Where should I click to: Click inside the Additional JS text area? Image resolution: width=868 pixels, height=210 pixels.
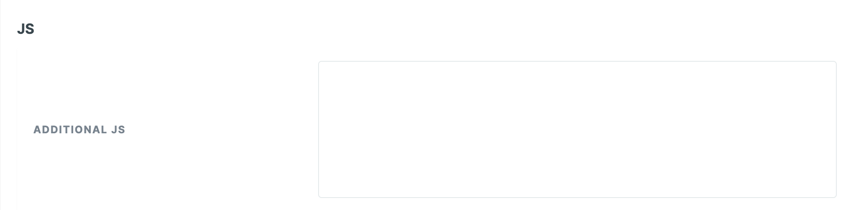pyautogui.click(x=577, y=129)
